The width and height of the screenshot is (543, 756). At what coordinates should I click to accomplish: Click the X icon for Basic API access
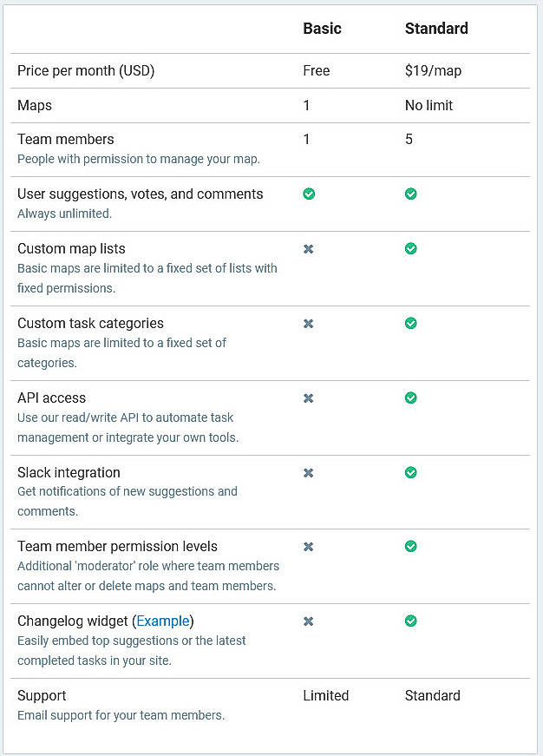[308, 398]
